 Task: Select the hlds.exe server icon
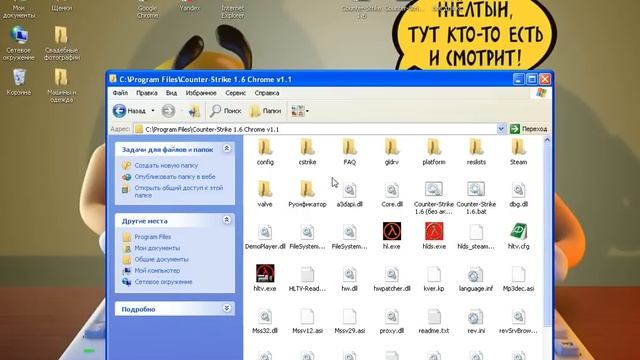tap(434, 231)
